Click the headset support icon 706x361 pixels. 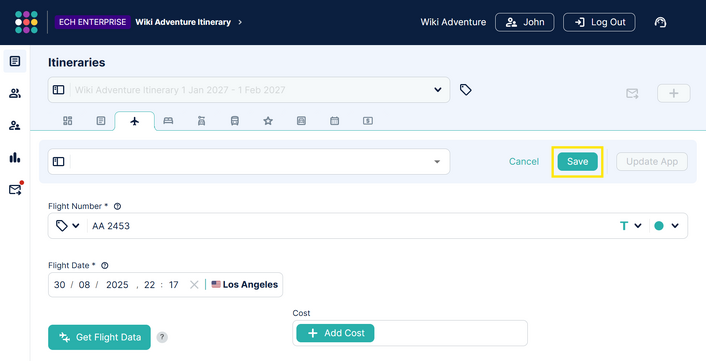660,23
